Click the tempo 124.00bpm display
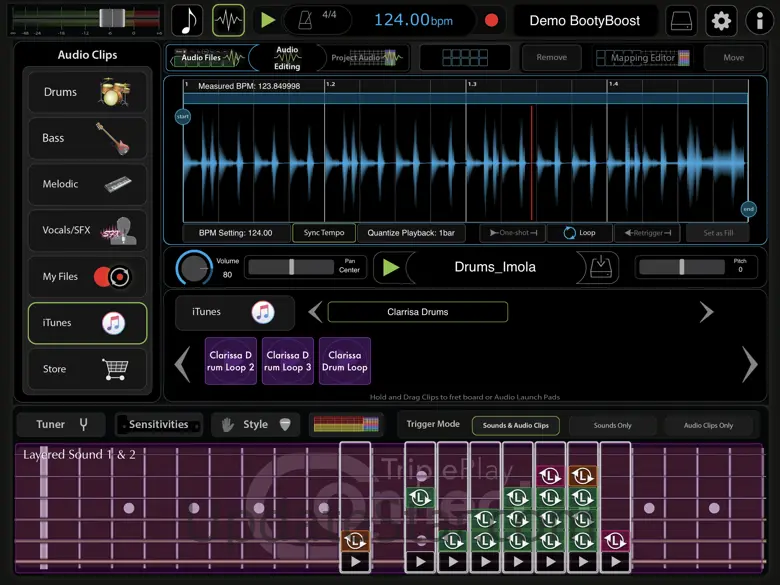 tap(413, 20)
